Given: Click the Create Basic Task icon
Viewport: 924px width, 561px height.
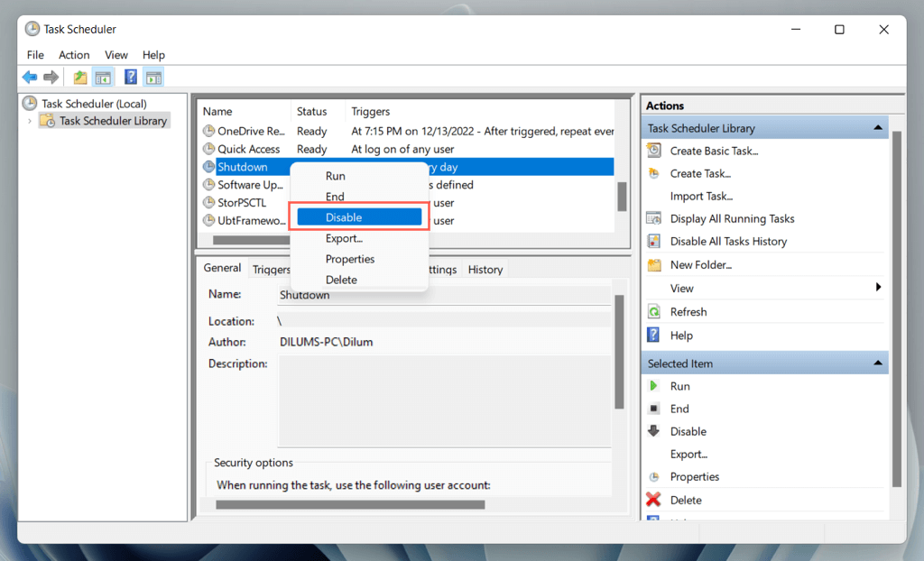Looking at the screenshot, I should point(654,151).
